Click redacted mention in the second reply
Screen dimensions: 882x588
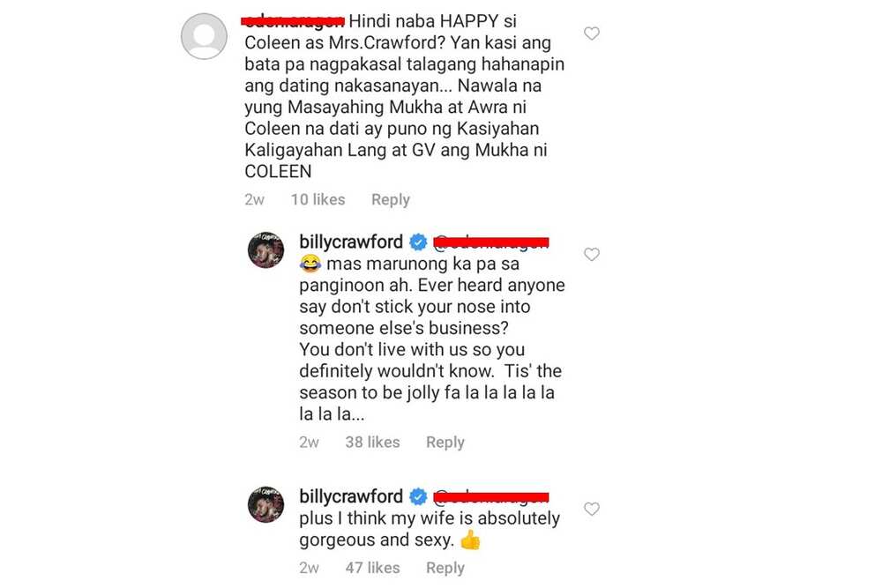(x=490, y=496)
